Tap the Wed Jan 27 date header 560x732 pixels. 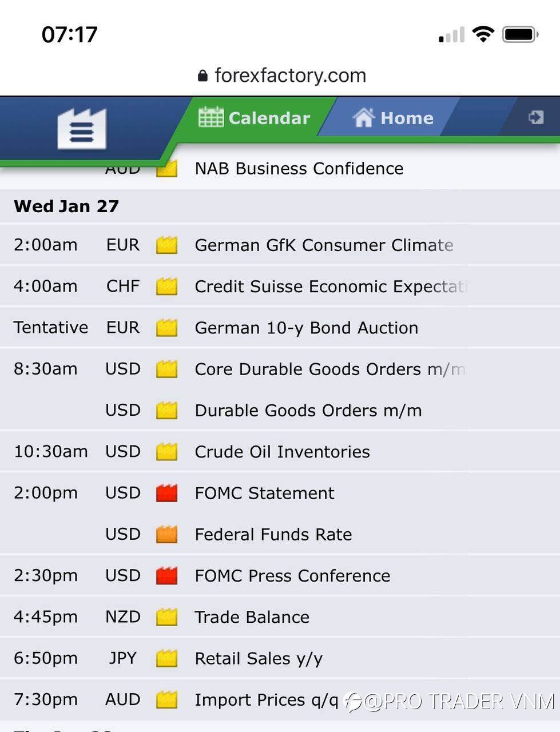pos(66,206)
